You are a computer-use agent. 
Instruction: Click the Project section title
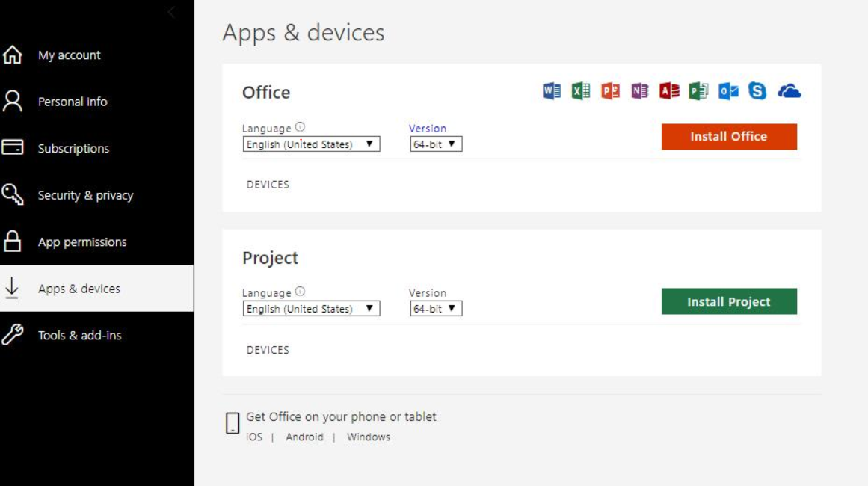270,258
